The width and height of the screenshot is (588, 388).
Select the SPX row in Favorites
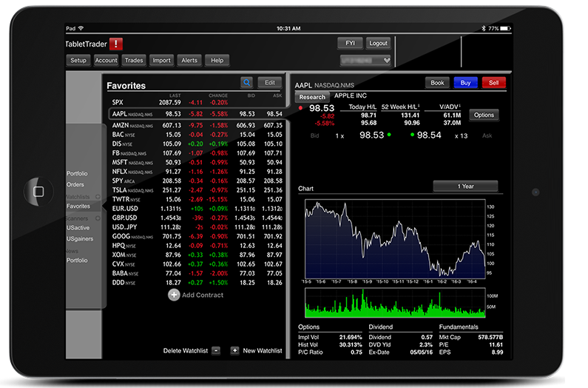click(x=197, y=102)
